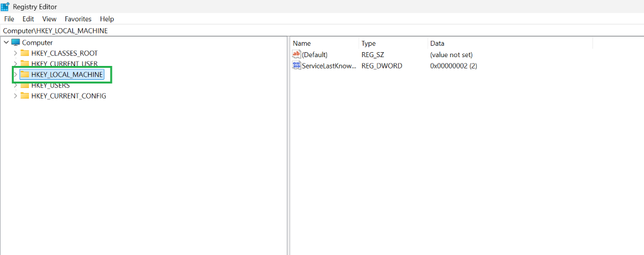Expand the HKEY_LOCAL_MACHINE key

(16, 75)
